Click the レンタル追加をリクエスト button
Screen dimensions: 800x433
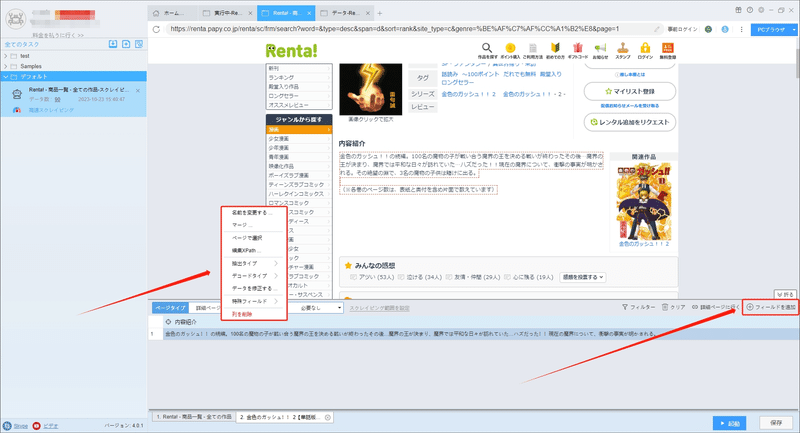coord(630,122)
